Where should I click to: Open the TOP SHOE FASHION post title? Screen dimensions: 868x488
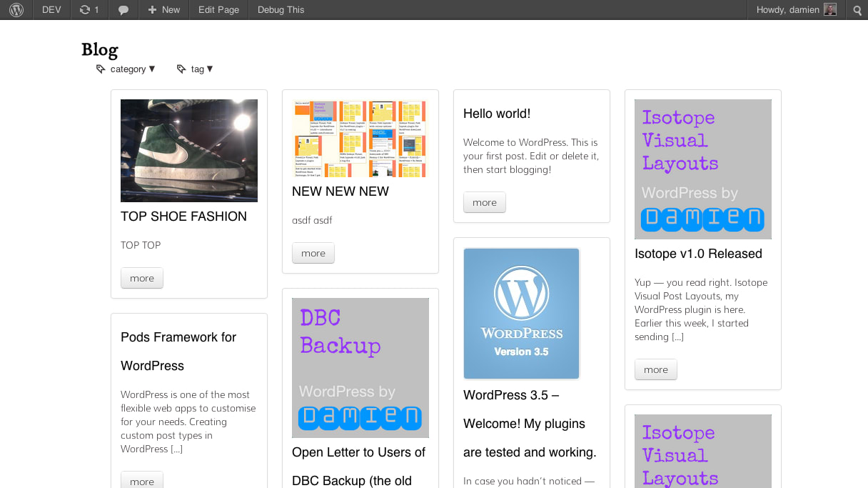[x=183, y=216]
